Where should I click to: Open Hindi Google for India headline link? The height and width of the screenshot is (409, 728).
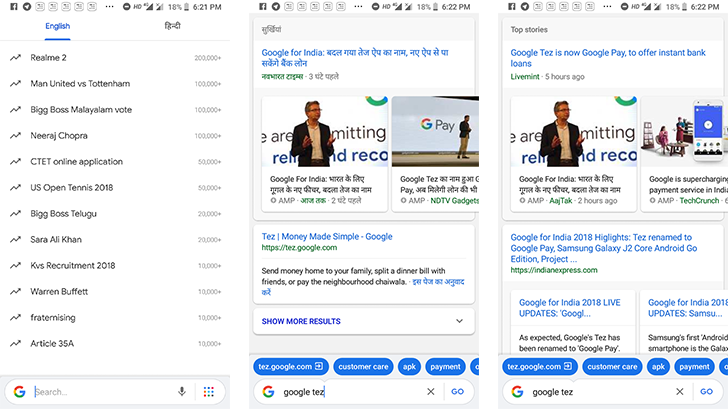point(355,58)
